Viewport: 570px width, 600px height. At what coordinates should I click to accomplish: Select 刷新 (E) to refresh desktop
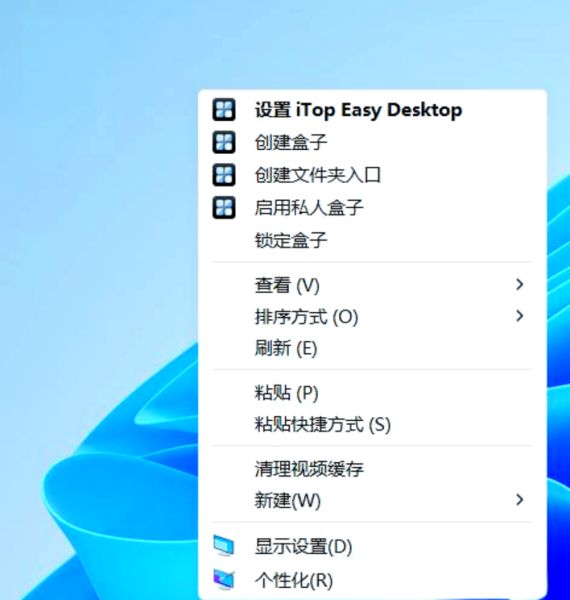click(x=372, y=348)
